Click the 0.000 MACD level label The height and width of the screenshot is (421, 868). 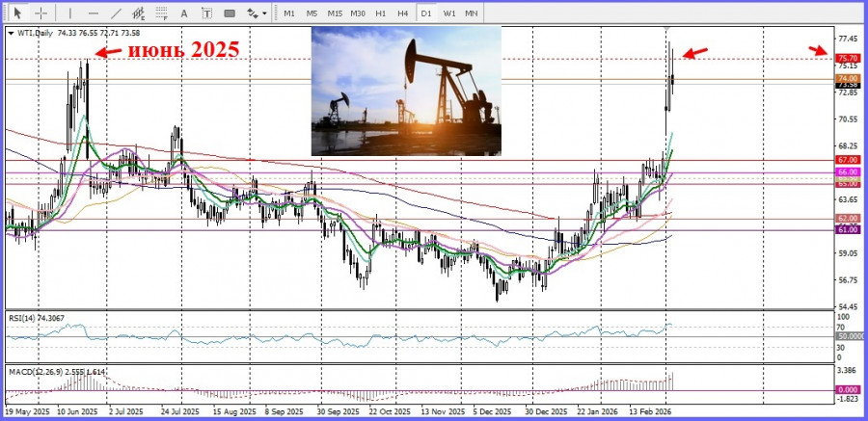point(848,390)
